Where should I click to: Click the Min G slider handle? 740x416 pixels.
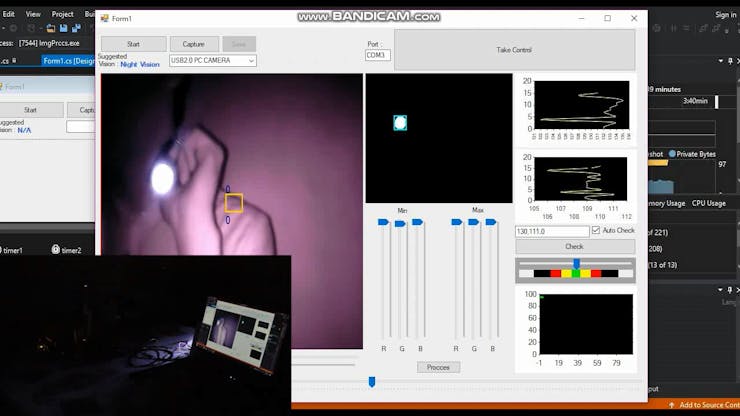pyautogui.click(x=400, y=224)
